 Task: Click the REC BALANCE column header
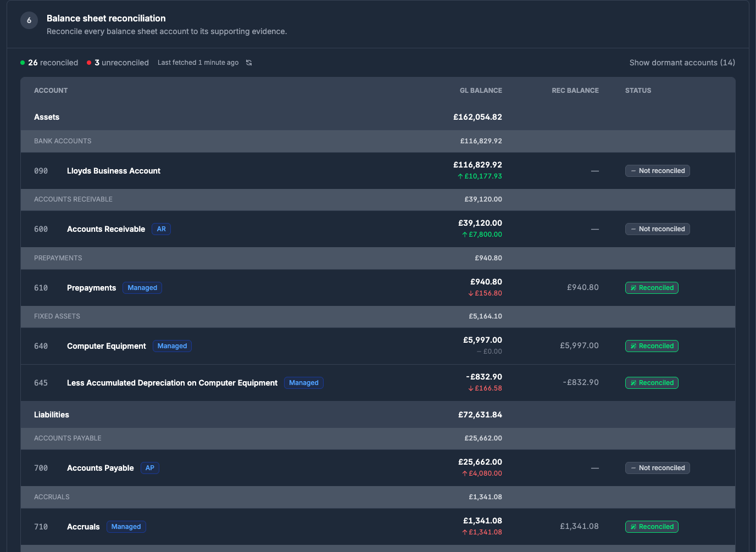click(x=575, y=91)
